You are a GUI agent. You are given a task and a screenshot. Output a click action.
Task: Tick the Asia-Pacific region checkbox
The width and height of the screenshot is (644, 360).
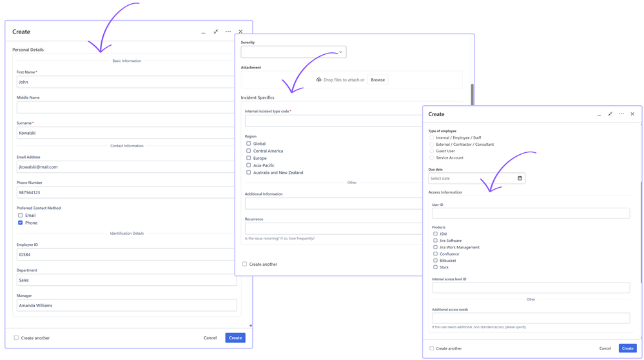pos(249,165)
